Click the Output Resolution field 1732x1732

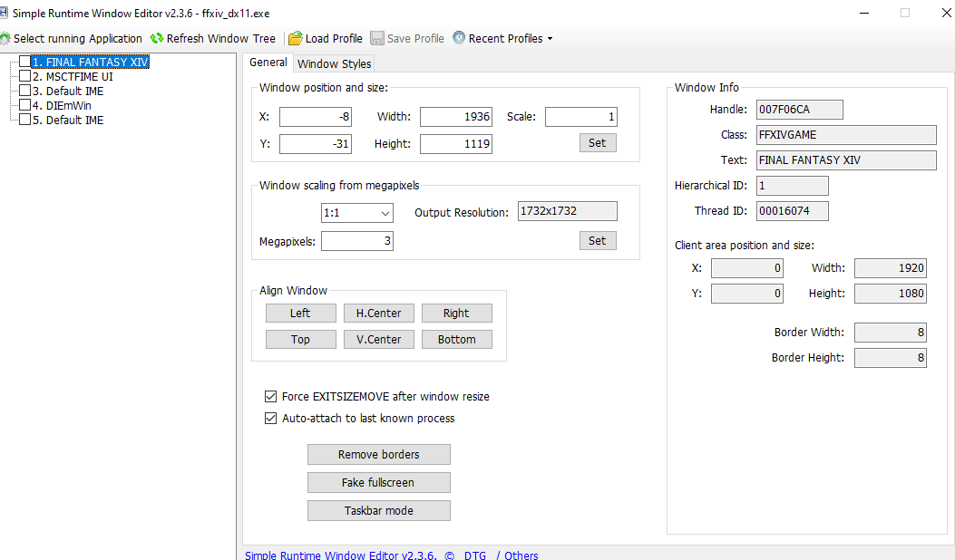pyautogui.click(x=567, y=211)
